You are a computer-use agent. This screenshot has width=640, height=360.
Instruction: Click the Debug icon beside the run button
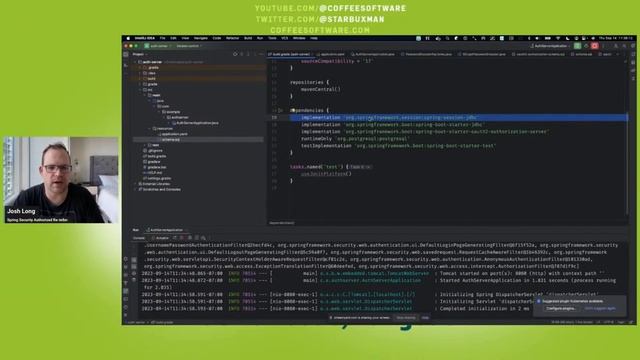click(x=586, y=46)
